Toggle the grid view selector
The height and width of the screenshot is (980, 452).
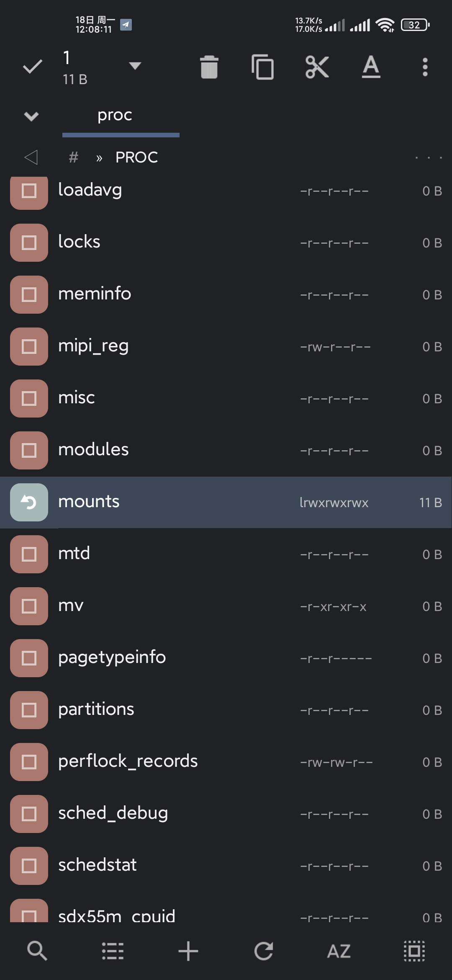point(414,951)
